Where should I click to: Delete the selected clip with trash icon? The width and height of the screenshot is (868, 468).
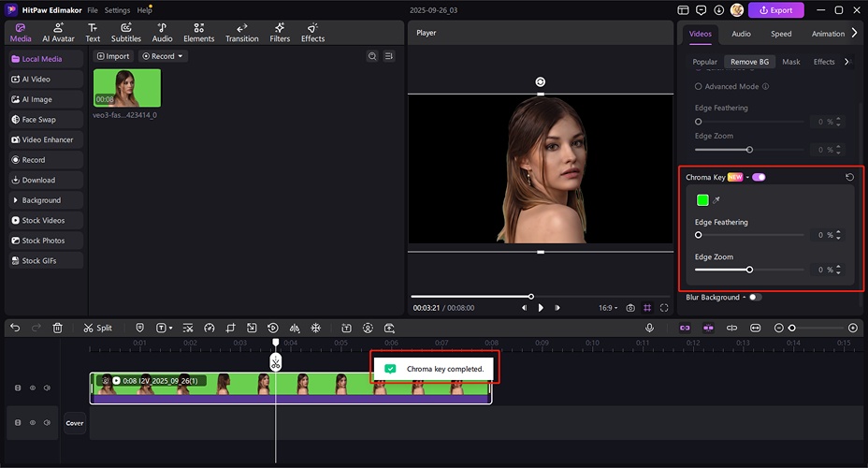click(x=58, y=328)
